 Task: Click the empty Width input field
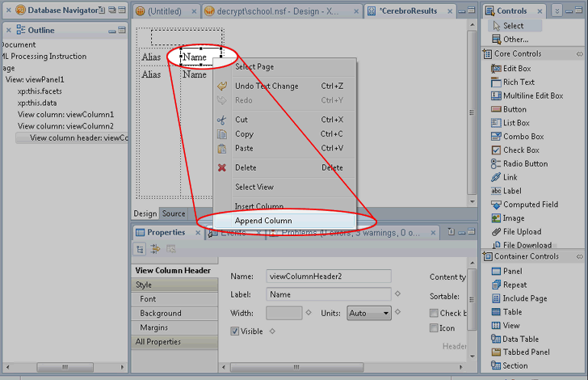tap(284, 313)
